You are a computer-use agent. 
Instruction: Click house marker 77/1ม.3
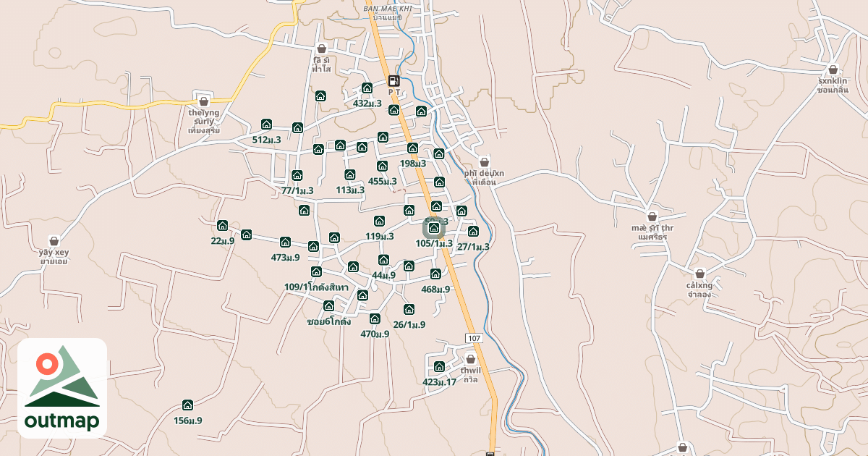297,175
